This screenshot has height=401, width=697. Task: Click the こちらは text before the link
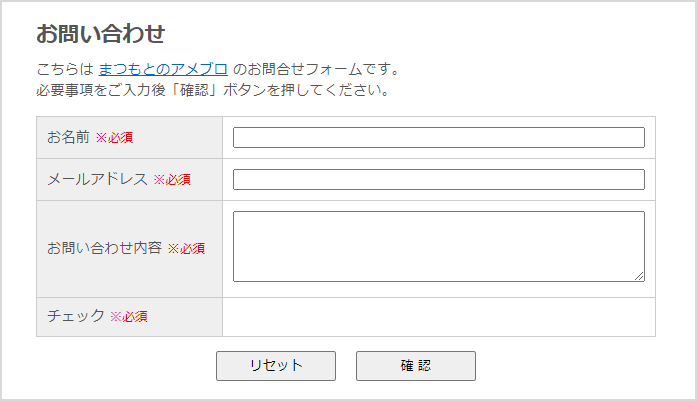point(65,69)
